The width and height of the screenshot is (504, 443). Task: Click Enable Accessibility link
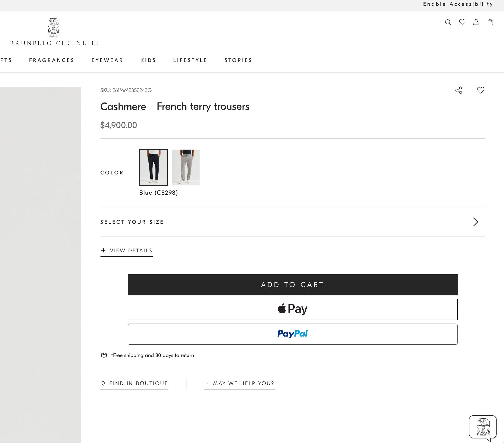(458, 4)
